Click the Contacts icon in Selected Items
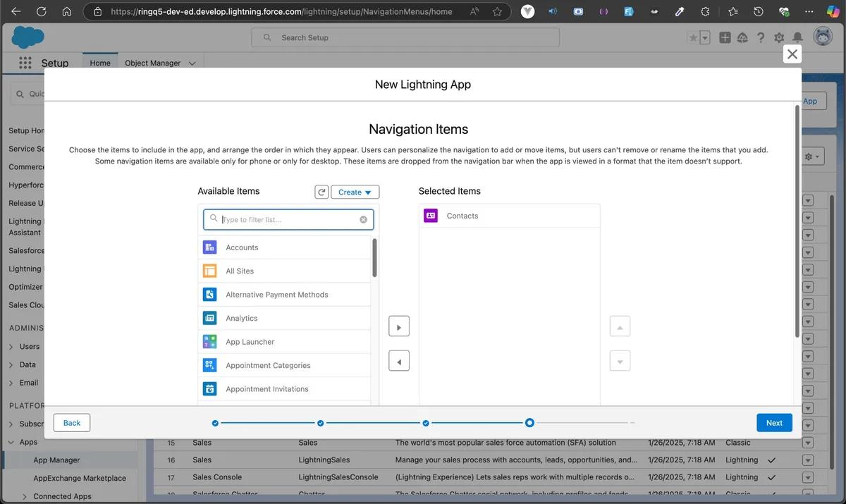 pos(431,216)
